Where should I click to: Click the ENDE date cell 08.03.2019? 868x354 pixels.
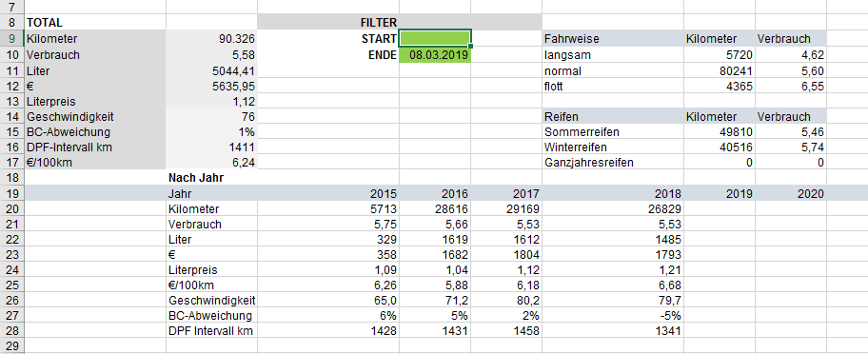435,55
